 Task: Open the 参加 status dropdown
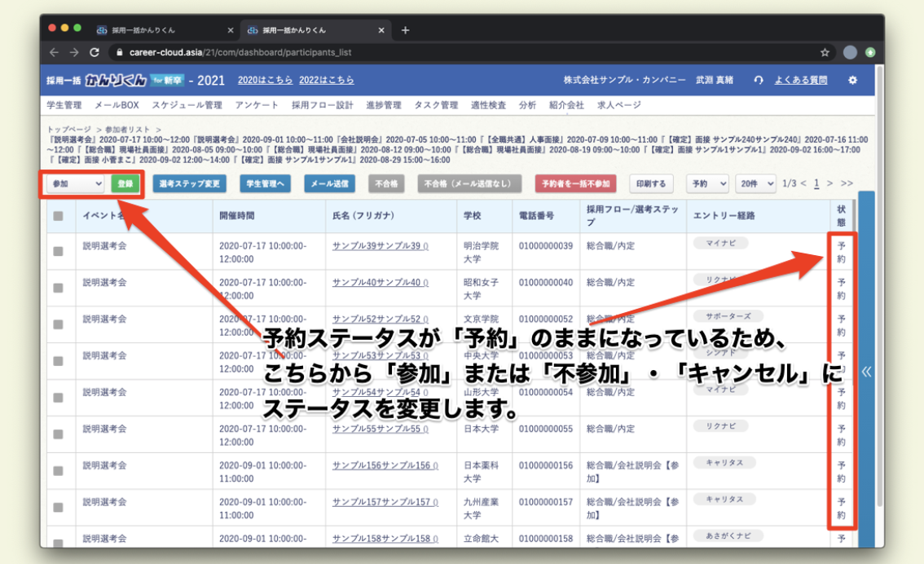point(77,183)
